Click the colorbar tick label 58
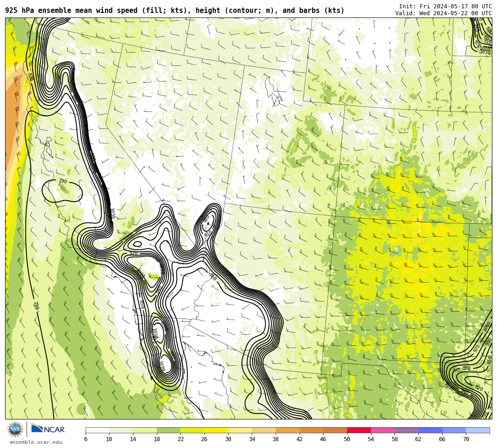The height and width of the screenshot is (448, 497). 395,439
